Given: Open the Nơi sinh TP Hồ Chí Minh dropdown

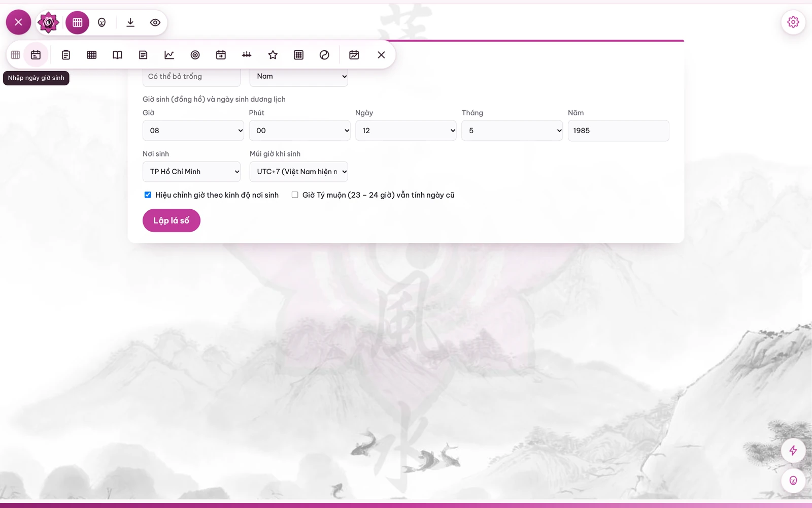Looking at the screenshot, I should pos(191,172).
